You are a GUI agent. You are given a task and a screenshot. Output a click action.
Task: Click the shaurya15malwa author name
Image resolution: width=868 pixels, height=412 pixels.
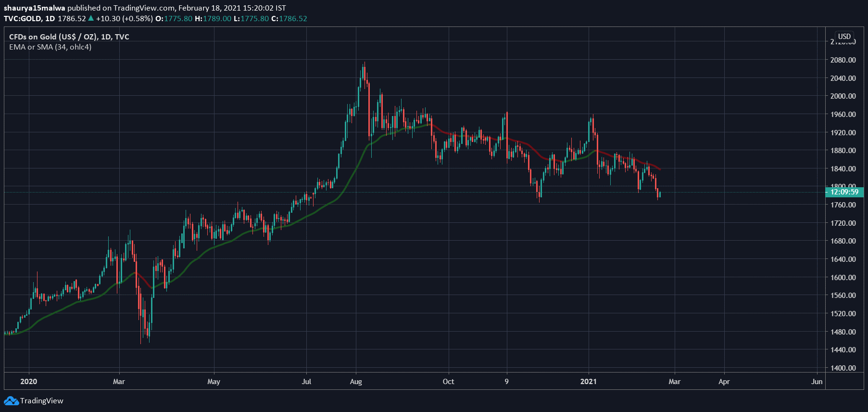pyautogui.click(x=35, y=8)
